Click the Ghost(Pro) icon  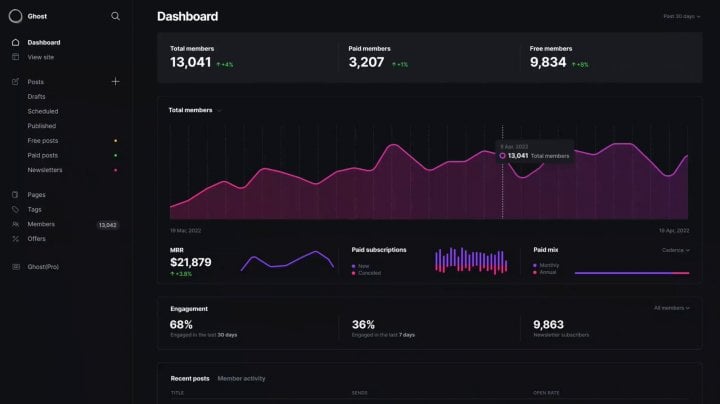click(x=16, y=267)
